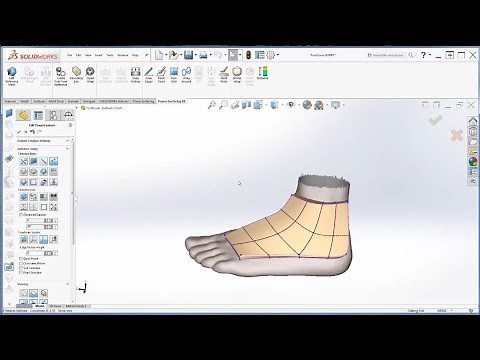The height and width of the screenshot is (360, 480).
Task: Confirm with the green checkmark in viewport corner
Action: click(435, 120)
